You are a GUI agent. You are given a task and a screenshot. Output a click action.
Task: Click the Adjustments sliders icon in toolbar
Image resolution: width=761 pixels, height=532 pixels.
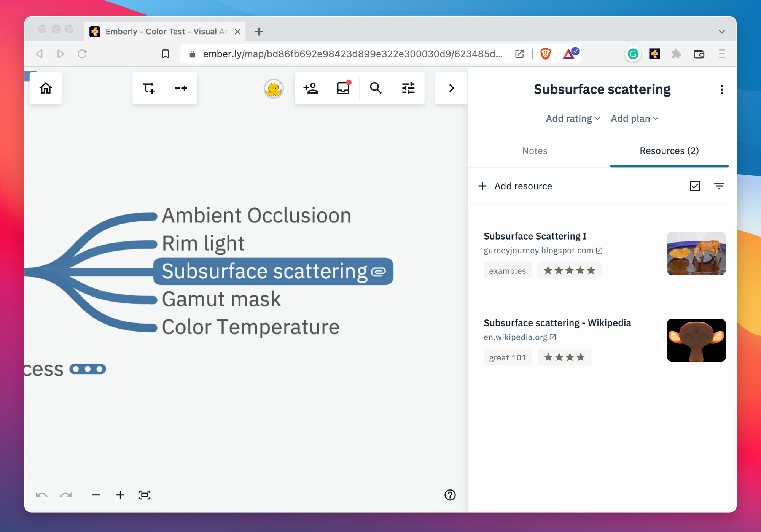[408, 88]
